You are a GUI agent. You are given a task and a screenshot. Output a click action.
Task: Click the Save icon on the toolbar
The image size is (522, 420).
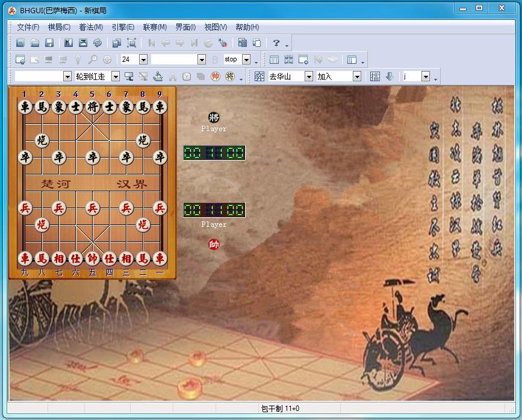(49, 43)
